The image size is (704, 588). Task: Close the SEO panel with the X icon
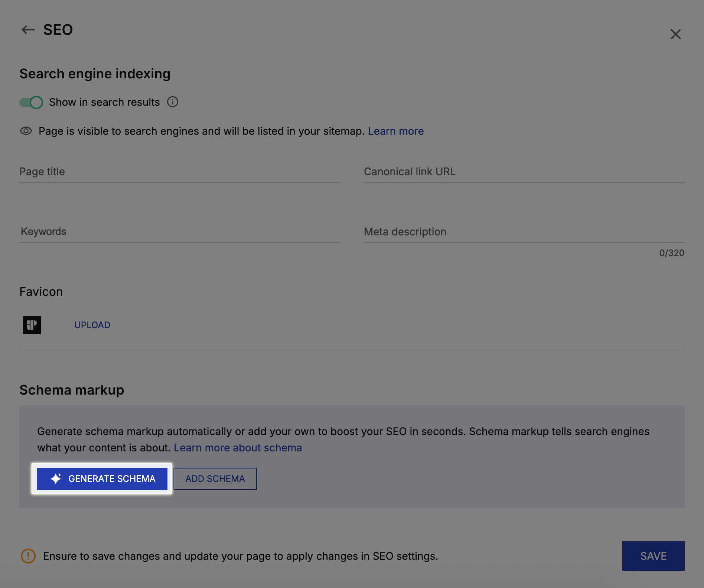pyautogui.click(x=676, y=34)
